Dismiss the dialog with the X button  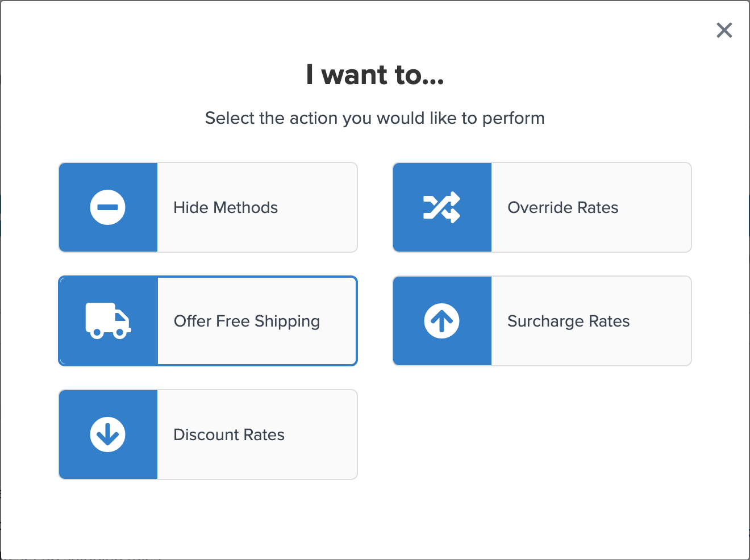point(724,30)
